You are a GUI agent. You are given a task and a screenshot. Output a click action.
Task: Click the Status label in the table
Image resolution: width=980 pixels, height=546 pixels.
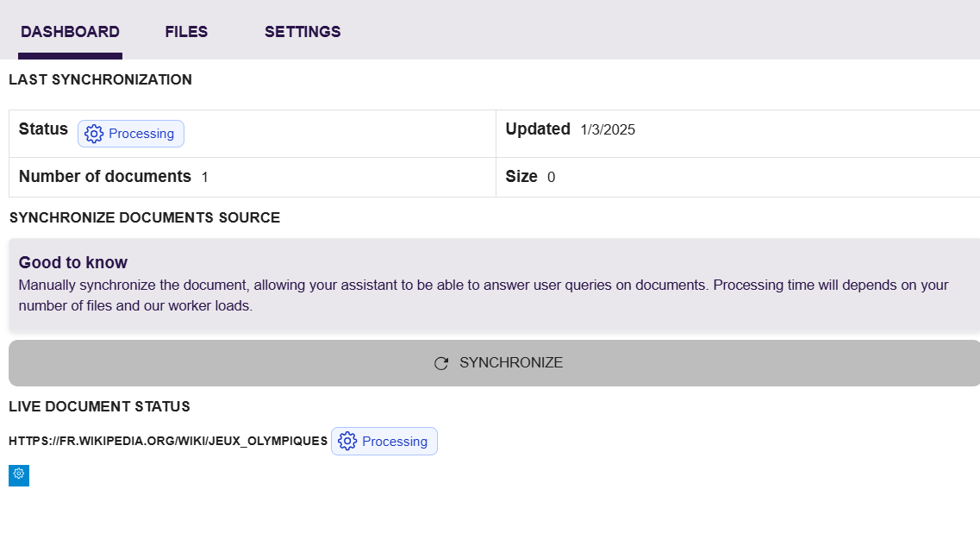pyautogui.click(x=43, y=129)
